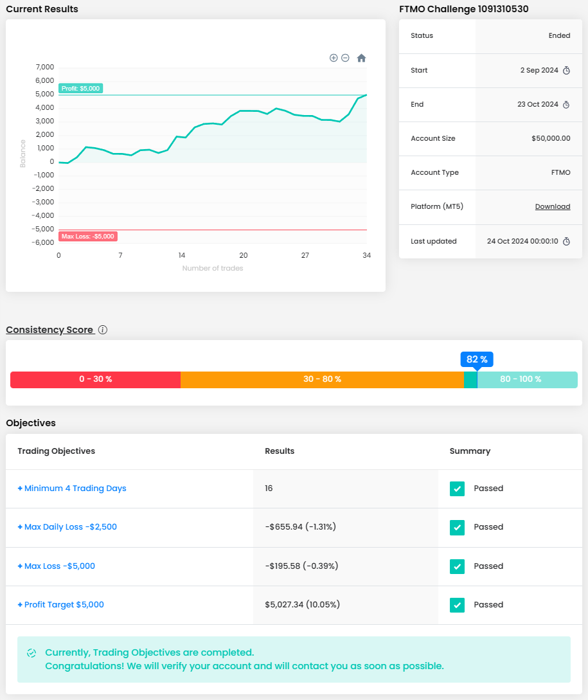Click the timer icon beside End date
This screenshot has height=700, width=588.
[566, 105]
